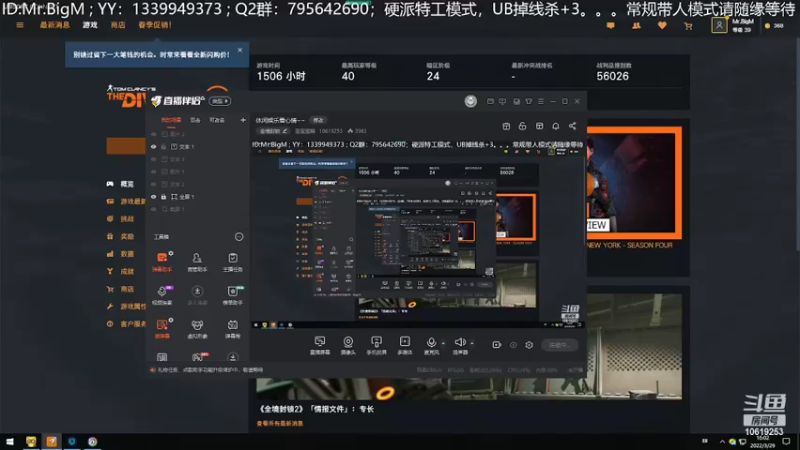
Task: Click the lock icon above preview
Action: point(522,126)
